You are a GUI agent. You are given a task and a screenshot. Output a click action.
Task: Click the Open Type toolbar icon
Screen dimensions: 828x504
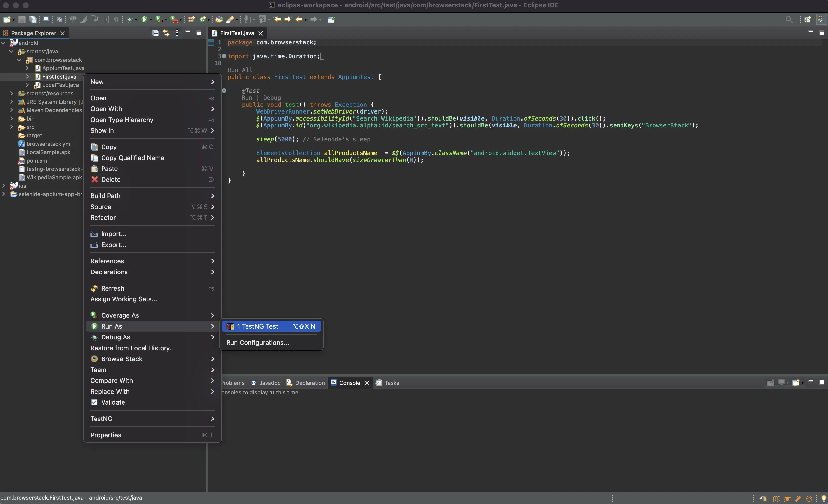coord(219,20)
